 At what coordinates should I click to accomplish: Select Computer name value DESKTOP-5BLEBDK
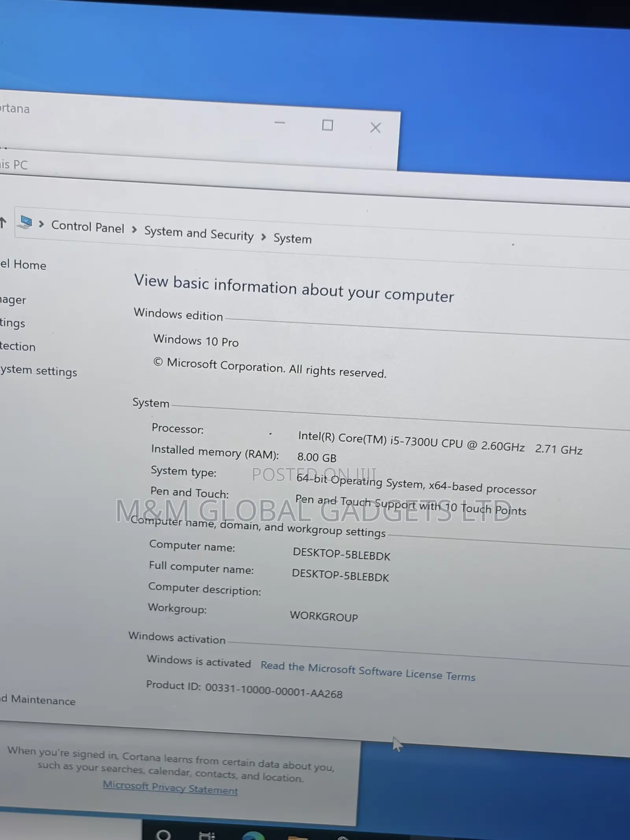(x=342, y=554)
